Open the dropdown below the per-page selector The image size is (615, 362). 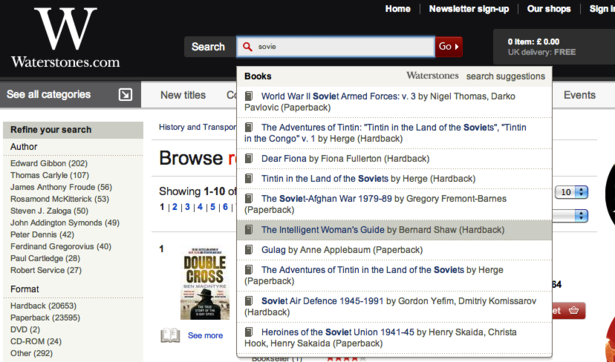(x=570, y=216)
